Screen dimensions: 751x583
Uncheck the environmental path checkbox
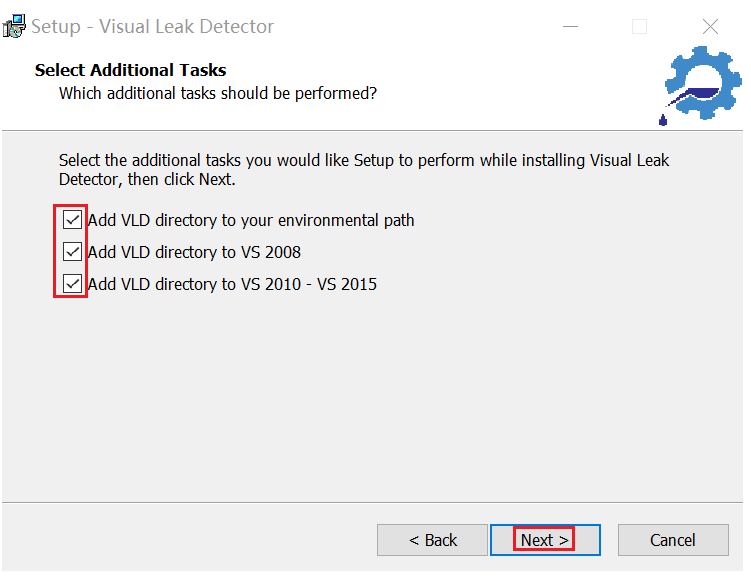point(72,220)
